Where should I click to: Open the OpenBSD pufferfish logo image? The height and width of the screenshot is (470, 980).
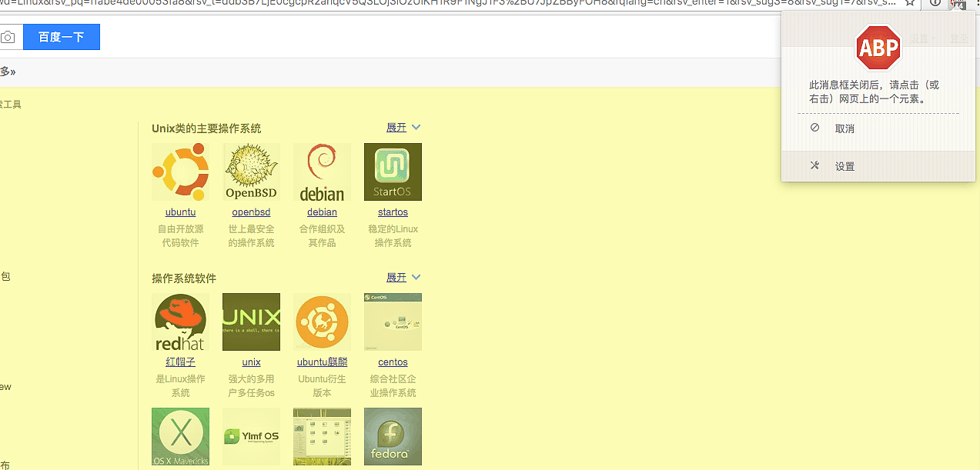point(251,172)
